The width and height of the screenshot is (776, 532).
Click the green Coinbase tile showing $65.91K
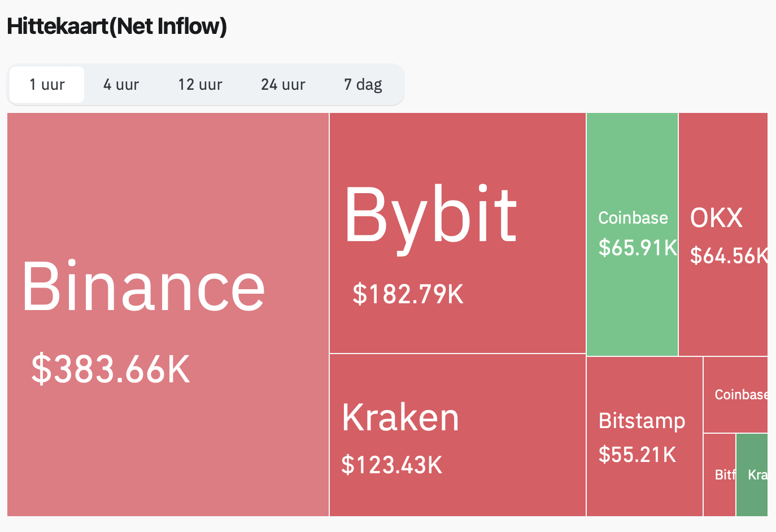pyautogui.click(x=631, y=232)
